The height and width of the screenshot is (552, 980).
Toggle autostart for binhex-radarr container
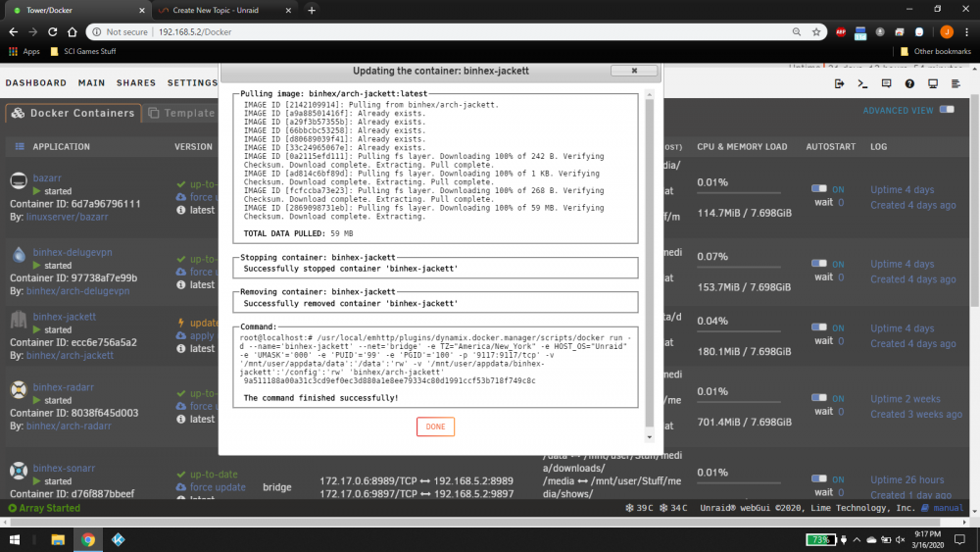point(818,398)
